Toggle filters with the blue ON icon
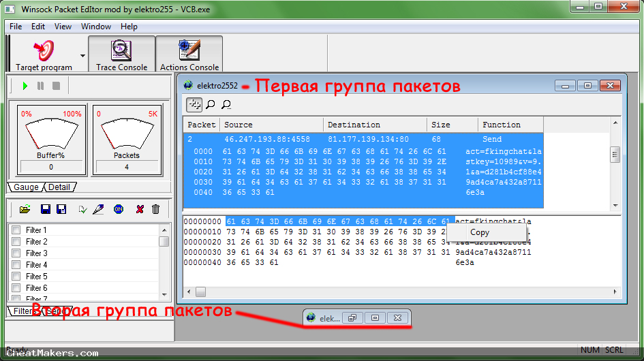Image resolution: width=644 pixels, height=361 pixels. point(119,210)
